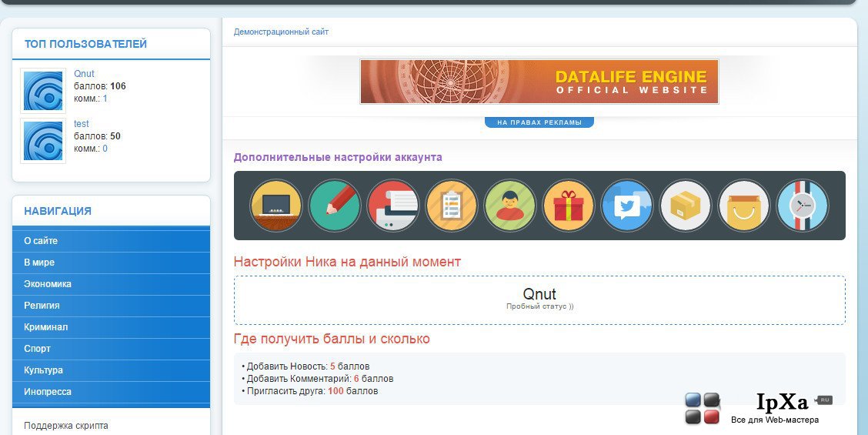Click the Пробный статус text
The width and height of the screenshot is (868, 435).
[x=539, y=306]
